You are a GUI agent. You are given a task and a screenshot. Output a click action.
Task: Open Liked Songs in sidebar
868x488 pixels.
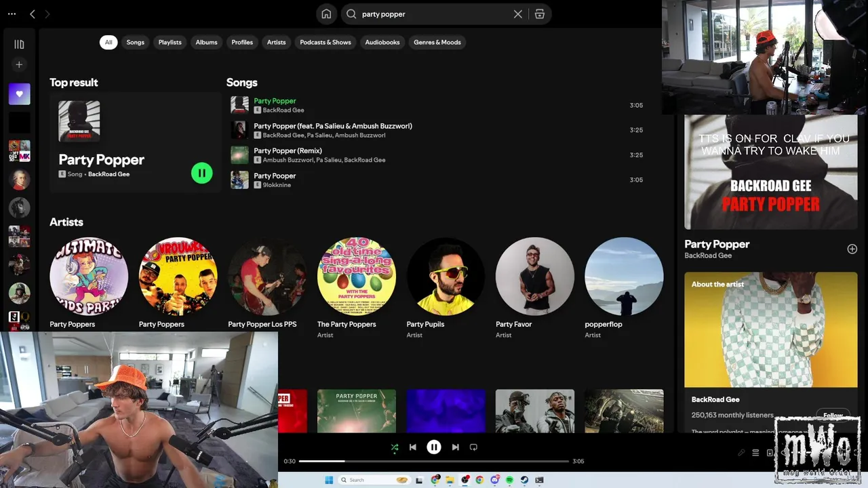(19, 94)
